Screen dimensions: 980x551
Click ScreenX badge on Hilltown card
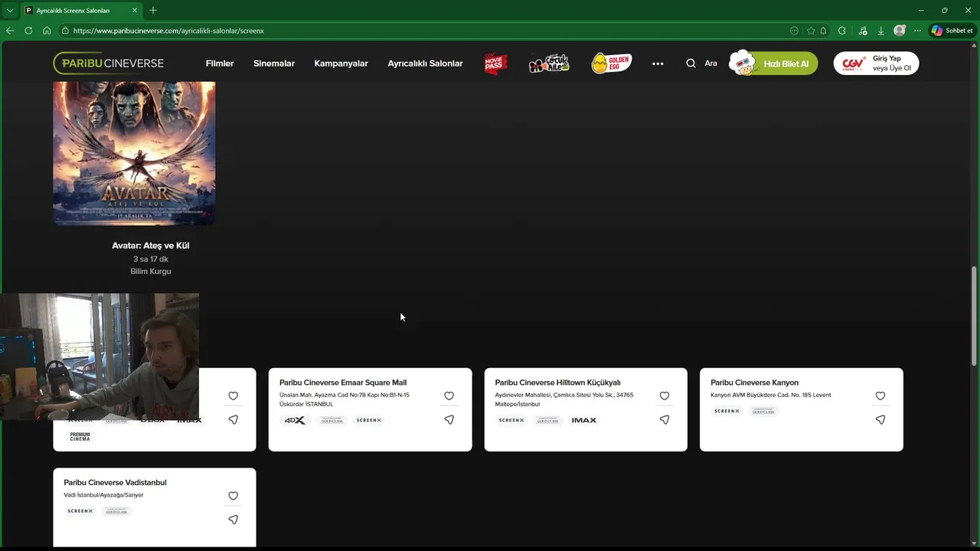point(511,420)
